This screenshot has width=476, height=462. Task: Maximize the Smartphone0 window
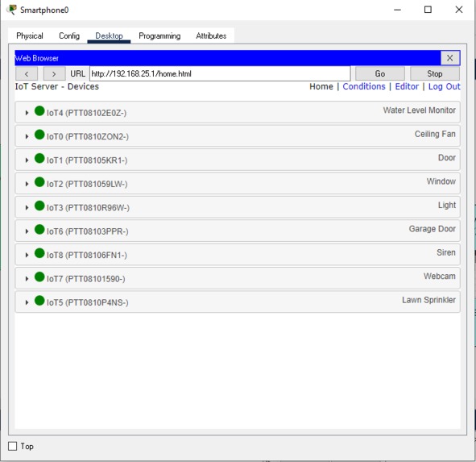click(428, 10)
